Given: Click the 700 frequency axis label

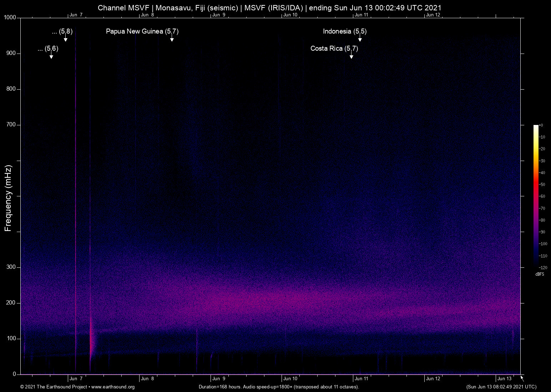Looking at the screenshot, I should [11, 125].
